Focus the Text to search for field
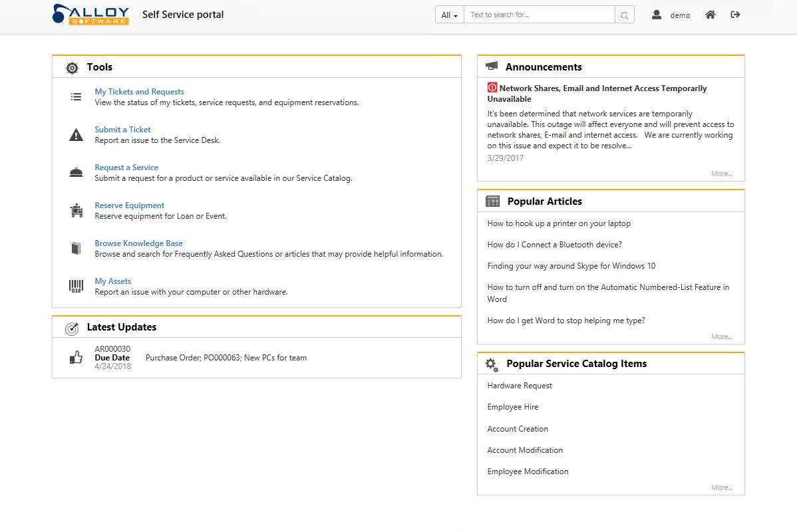 539,15
